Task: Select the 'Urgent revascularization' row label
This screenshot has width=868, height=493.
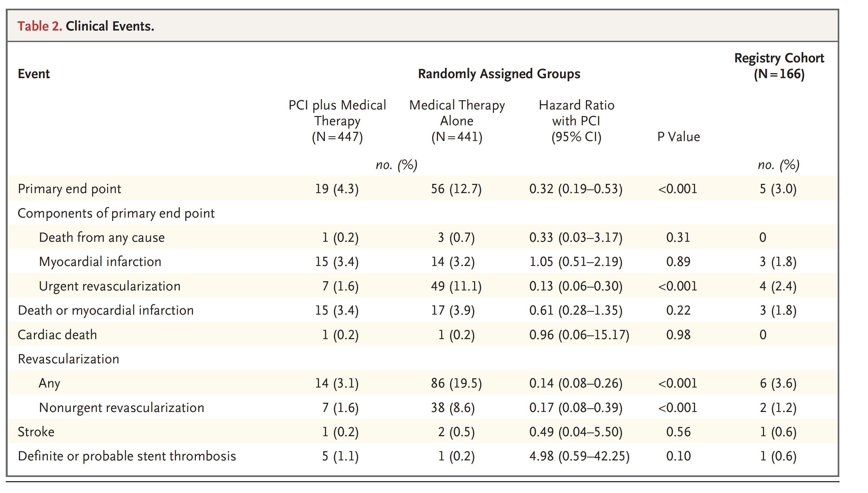Action: click(110, 286)
